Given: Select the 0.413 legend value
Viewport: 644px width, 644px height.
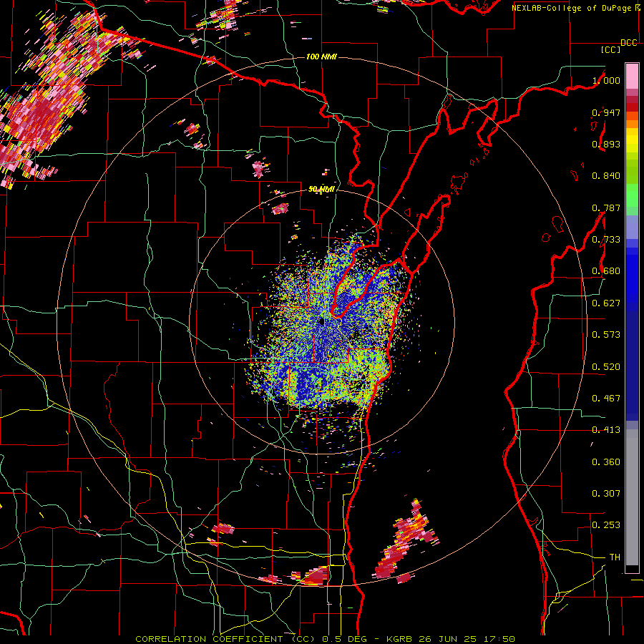Looking at the screenshot, I should click(x=606, y=430).
